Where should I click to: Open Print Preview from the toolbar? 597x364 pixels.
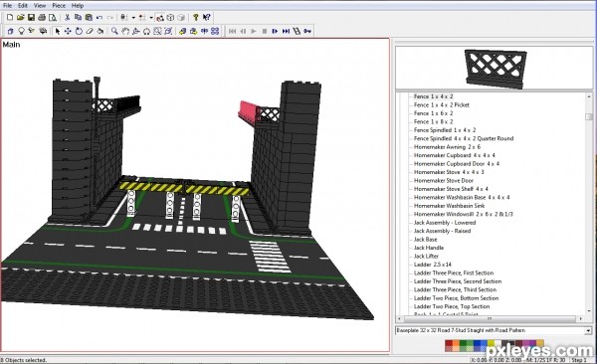point(53,17)
